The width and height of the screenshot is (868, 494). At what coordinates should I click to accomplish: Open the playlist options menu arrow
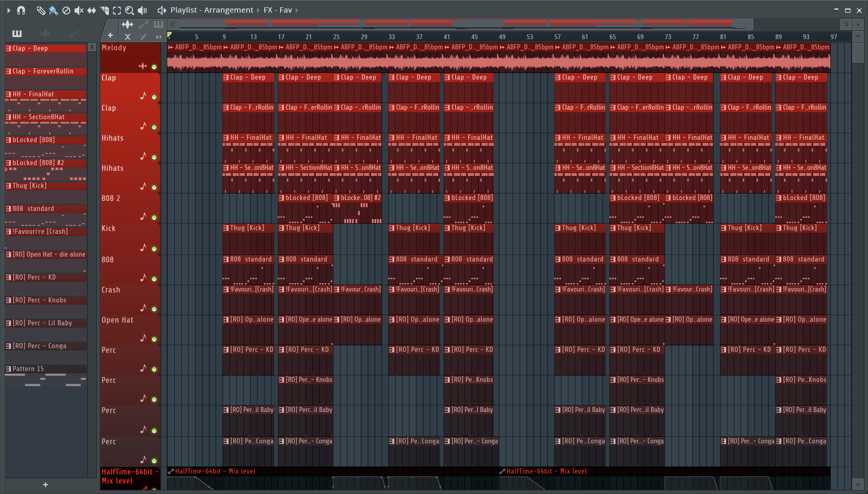click(x=9, y=10)
